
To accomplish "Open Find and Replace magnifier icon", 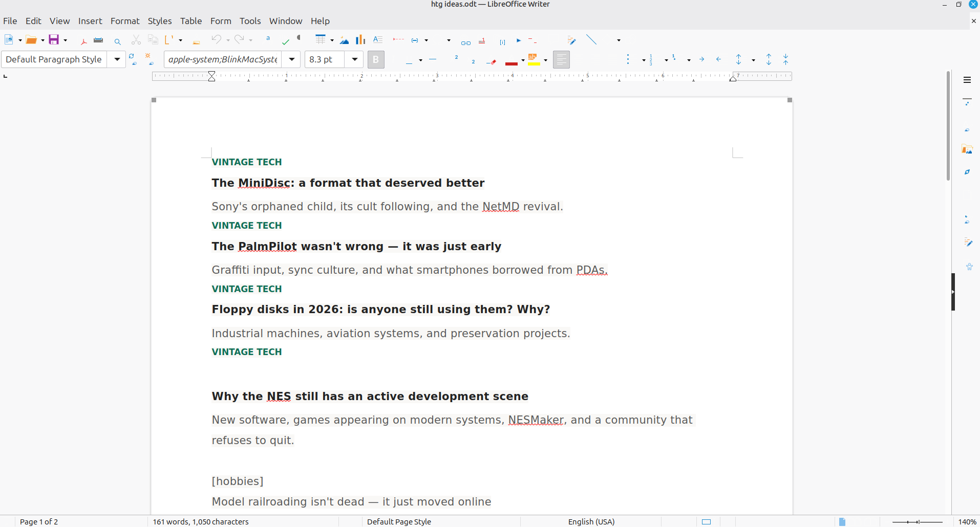I will pos(118,41).
